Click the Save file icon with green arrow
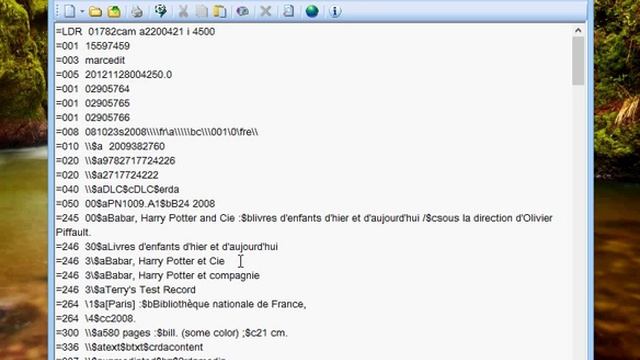The image size is (640, 360). [114, 11]
